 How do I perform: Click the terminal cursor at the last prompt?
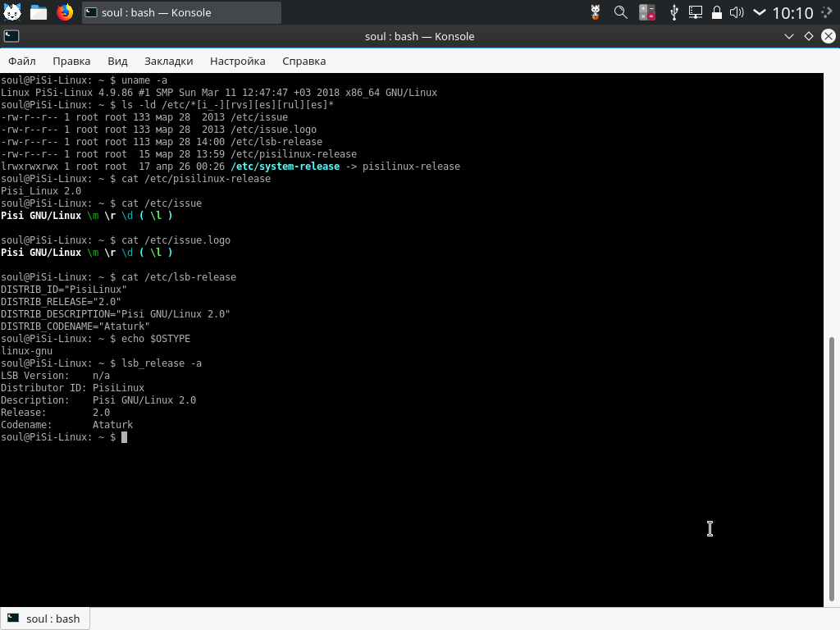click(x=125, y=438)
